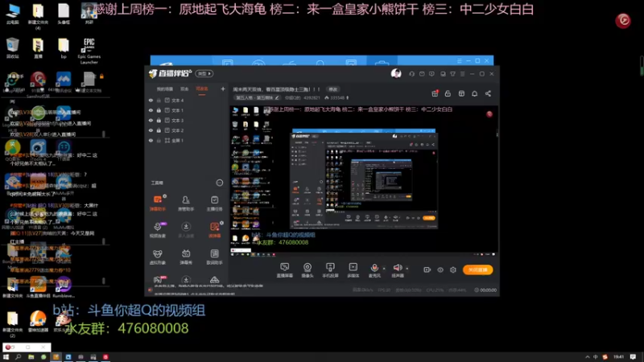Toggle visibility of 全屏 1 layer
The image size is (644, 362).
(151, 140)
